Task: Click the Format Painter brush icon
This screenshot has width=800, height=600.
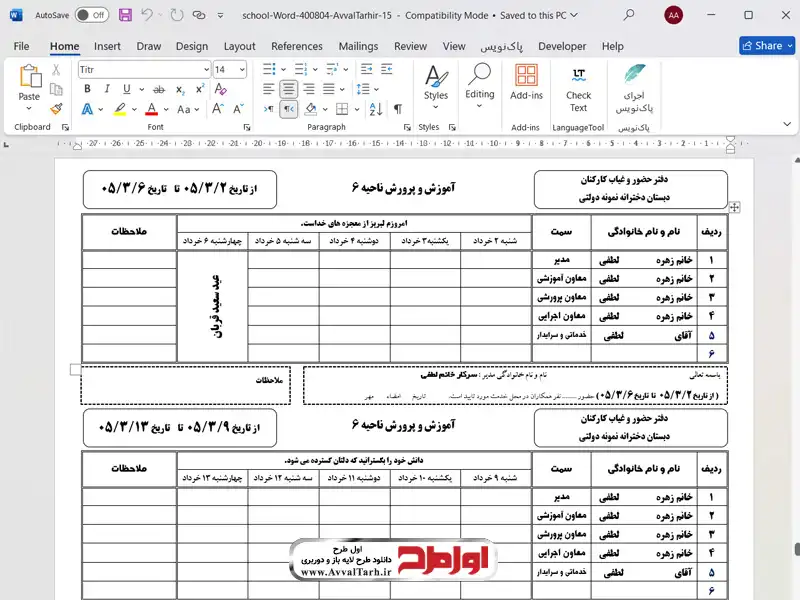Action: click(x=57, y=108)
